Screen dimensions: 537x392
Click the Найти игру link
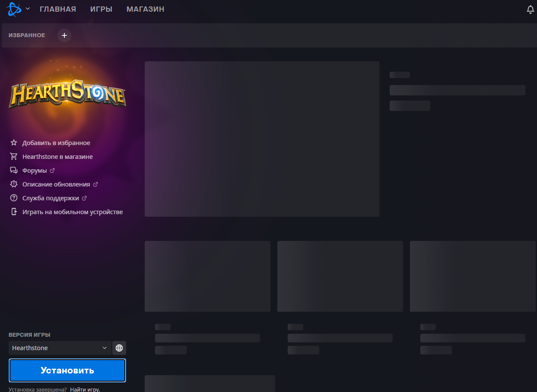pos(85,389)
